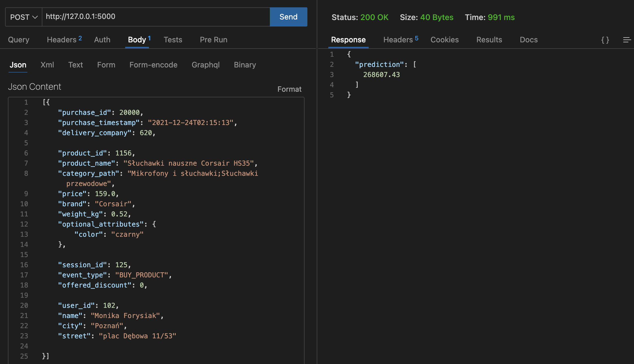Click the "color": "czarny" line
Screen dimensions: 634x364
109,234
